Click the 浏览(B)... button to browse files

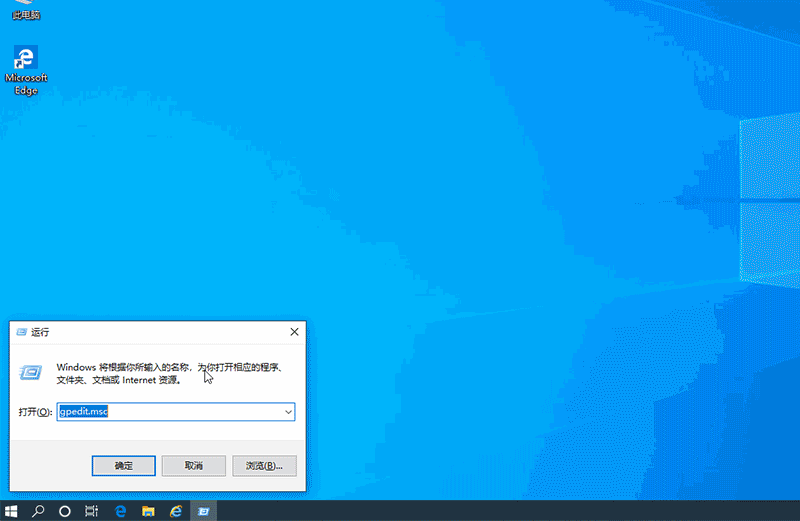264,466
